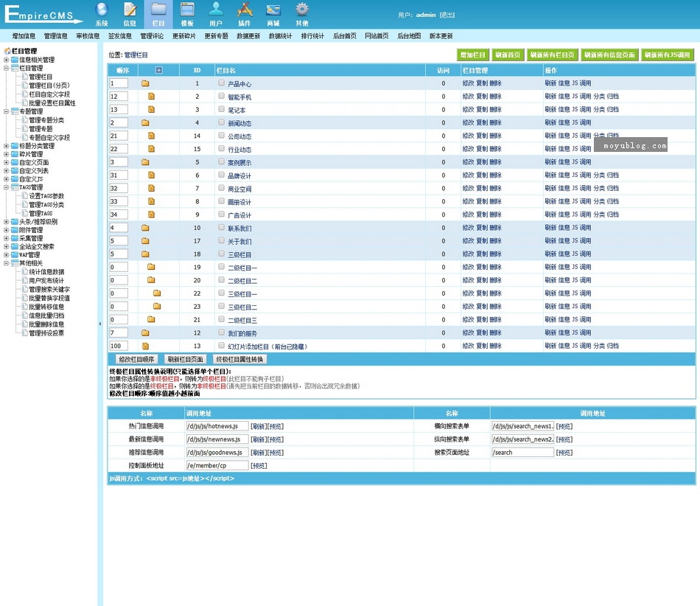
Task: Click folder icon of 新闻动态 row
Action: point(145,123)
